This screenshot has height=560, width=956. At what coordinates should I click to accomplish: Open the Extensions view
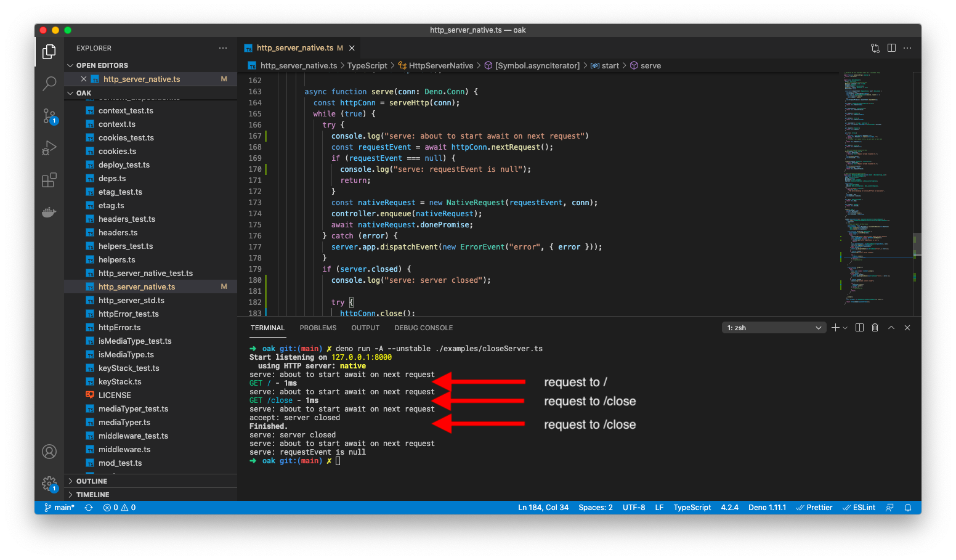tap(49, 180)
